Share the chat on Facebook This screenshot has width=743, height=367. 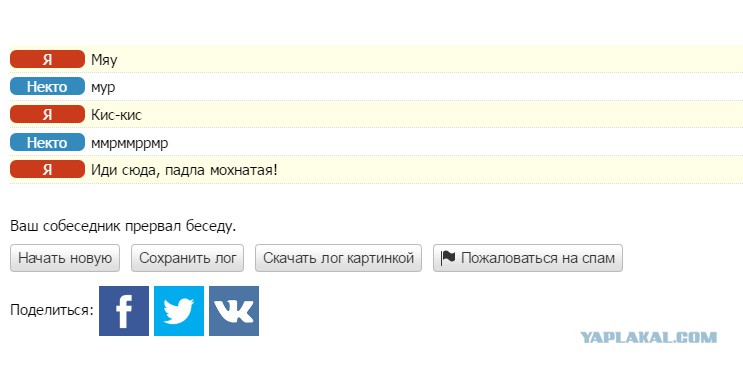tap(124, 311)
